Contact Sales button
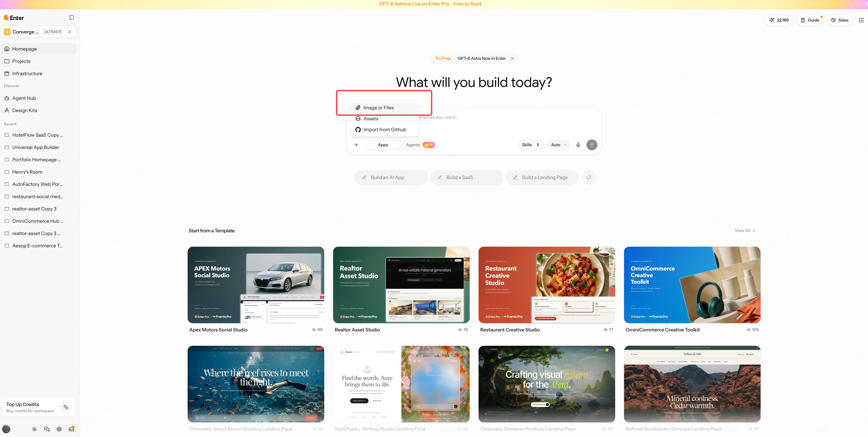 pos(839,20)
